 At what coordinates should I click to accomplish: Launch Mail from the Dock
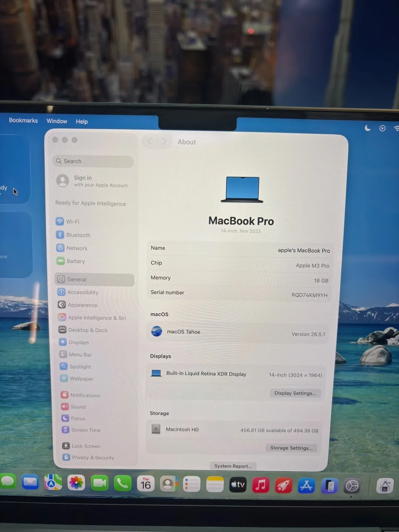[x=30, y=482]
